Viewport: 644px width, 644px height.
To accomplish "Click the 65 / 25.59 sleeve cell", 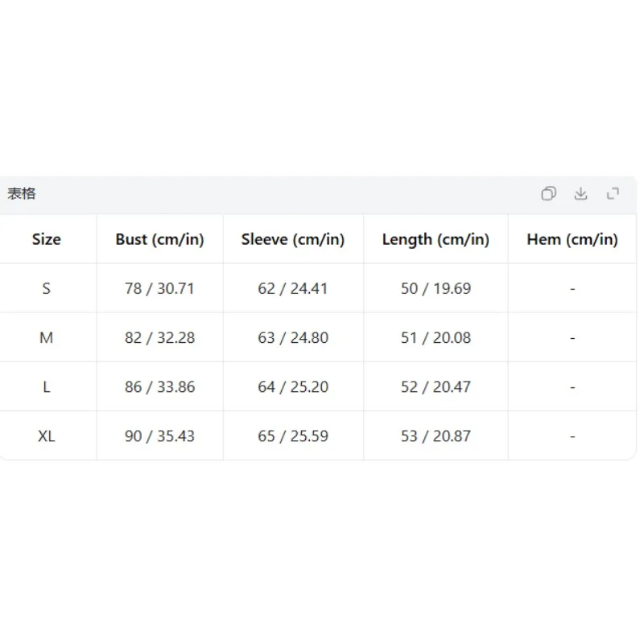I will coord(293,436).
